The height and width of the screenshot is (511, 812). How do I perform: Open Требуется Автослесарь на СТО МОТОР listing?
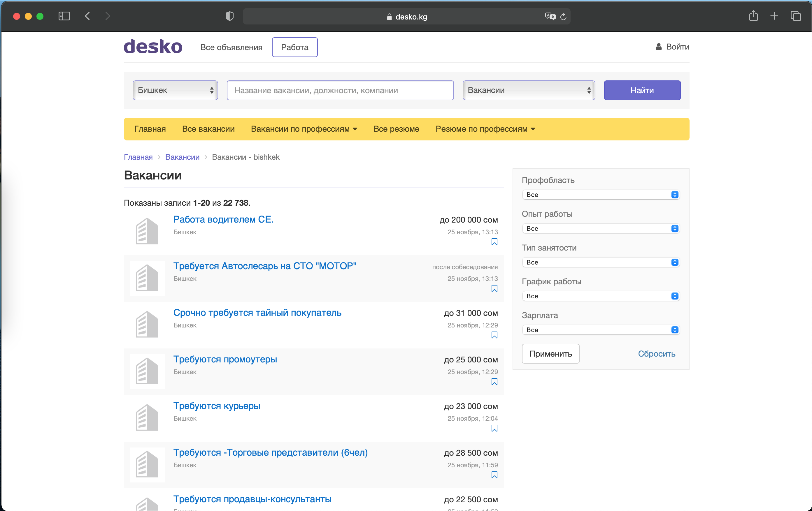(x=265, y=266)
